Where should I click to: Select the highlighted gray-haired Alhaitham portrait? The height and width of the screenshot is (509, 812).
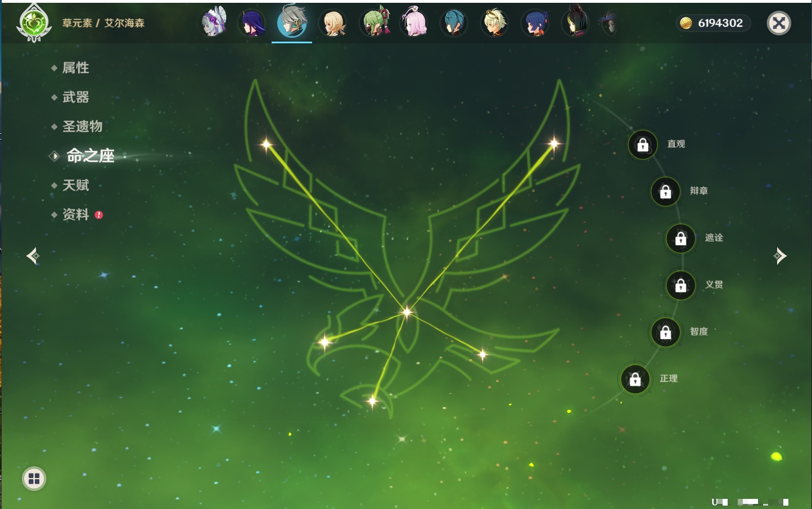click(x=292, y=22)
